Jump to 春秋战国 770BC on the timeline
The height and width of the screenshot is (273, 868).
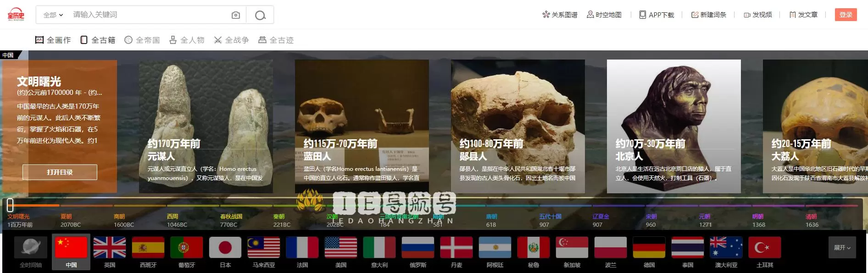[231, 220]
